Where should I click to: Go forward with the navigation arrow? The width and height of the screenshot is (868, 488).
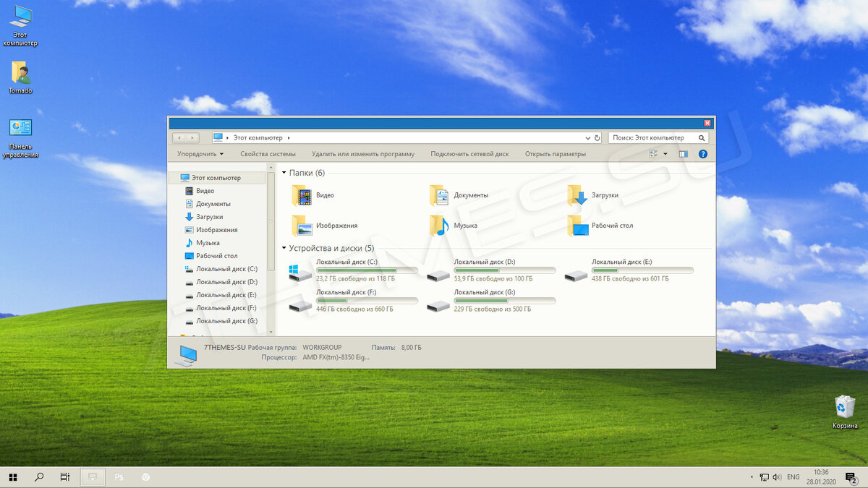[192, 137]
